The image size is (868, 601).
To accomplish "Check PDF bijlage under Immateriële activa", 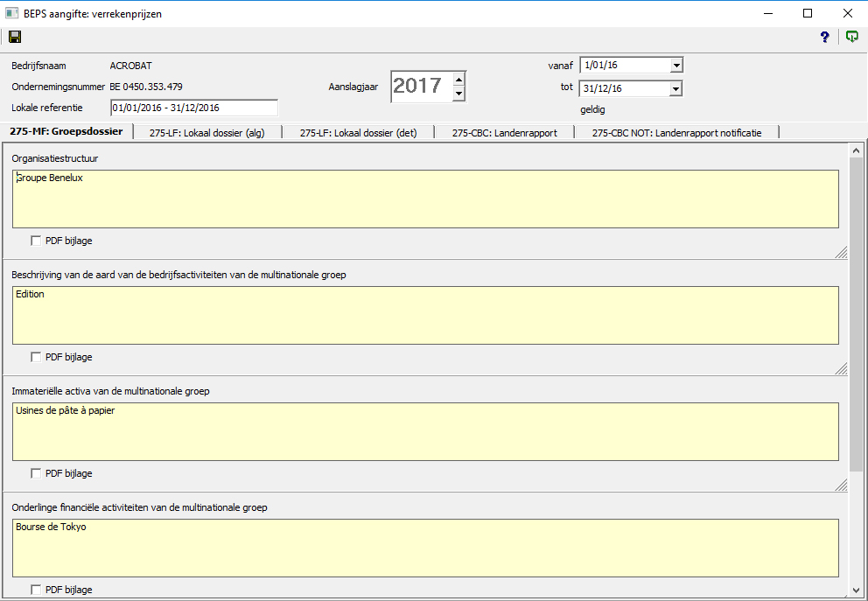I will tap(36, 473).
